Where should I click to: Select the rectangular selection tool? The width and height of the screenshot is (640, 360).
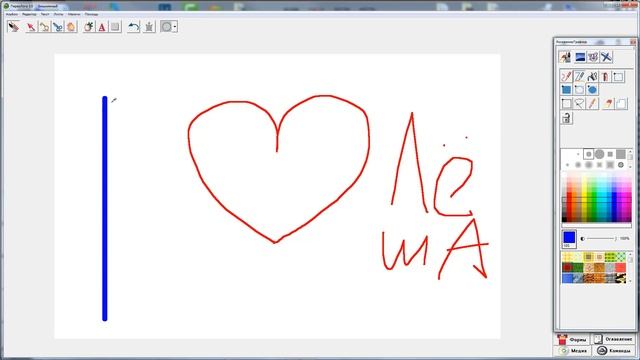[566, 104]
